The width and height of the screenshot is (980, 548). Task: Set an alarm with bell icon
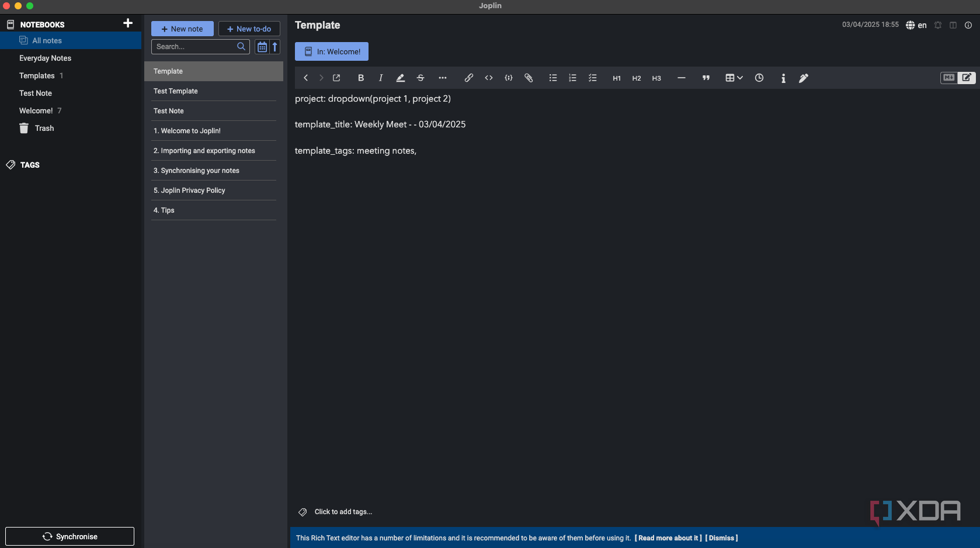click(938, 25)
